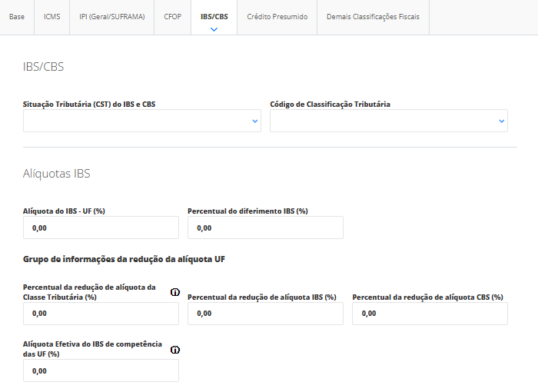Click the info icon beside Classe Tributária reduction

[x=174, y=292]
